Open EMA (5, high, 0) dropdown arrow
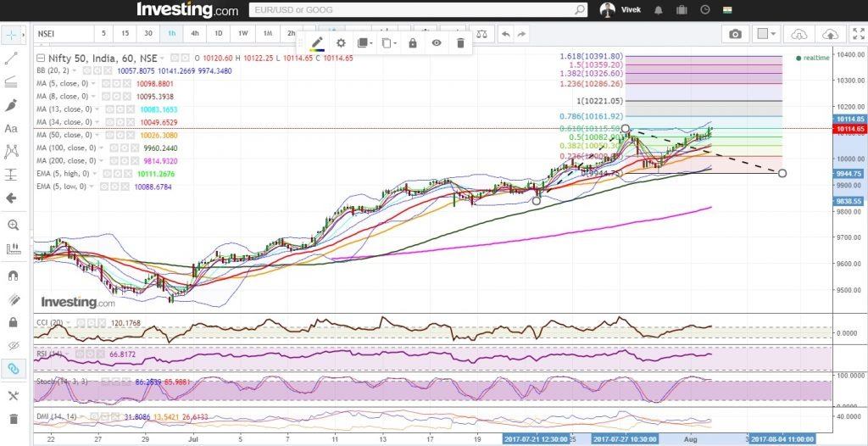 click(x=97, y=174)
